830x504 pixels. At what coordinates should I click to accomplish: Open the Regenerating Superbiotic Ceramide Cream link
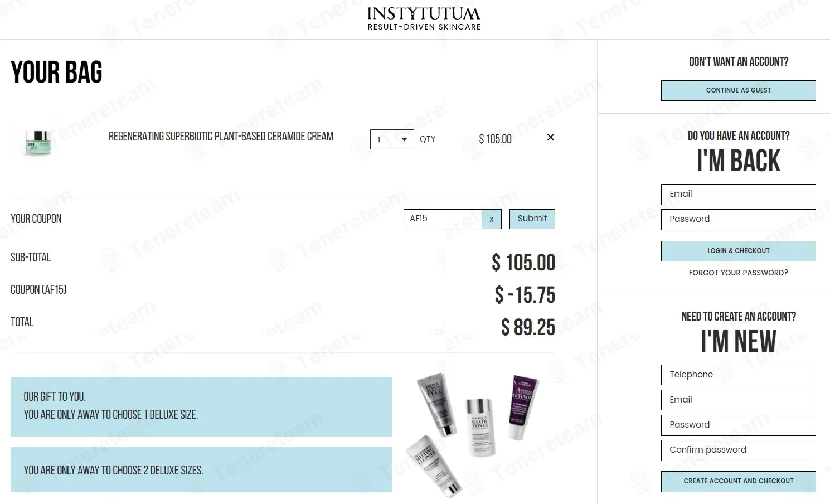(x=221, y=137)
